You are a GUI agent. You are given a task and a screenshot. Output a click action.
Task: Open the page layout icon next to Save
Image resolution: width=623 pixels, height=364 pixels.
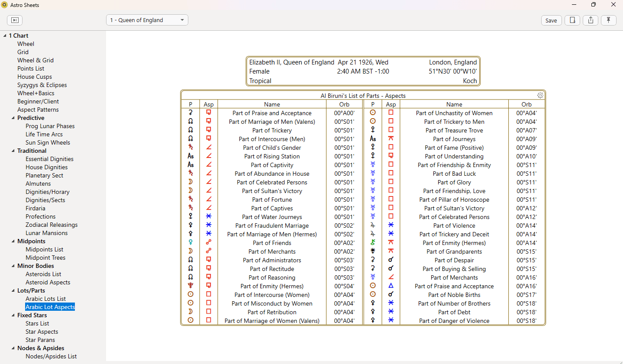[x=572, y=20]
